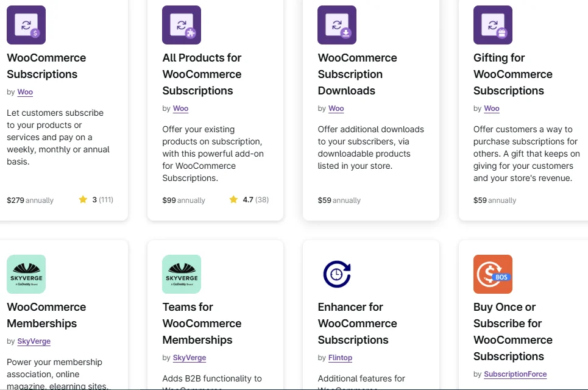Click the WooCommerce Subscriptions product icon

point(26,25)
